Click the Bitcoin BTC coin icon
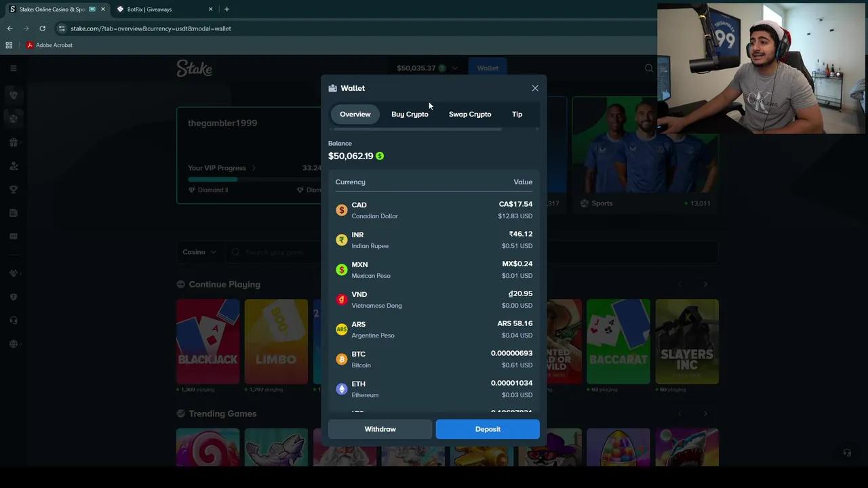 click(x=342, y=359)
